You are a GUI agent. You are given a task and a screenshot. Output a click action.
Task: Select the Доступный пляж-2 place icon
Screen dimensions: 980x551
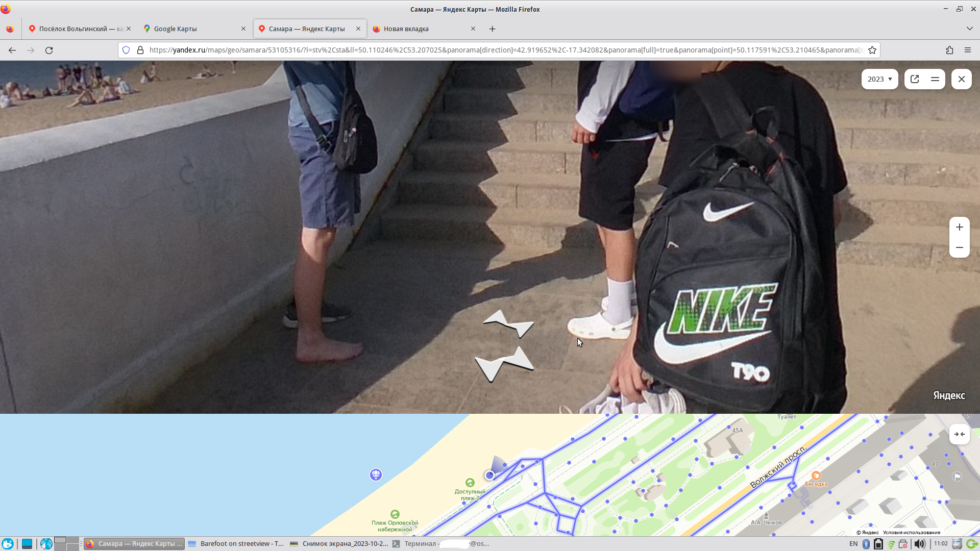pos(470,483)
